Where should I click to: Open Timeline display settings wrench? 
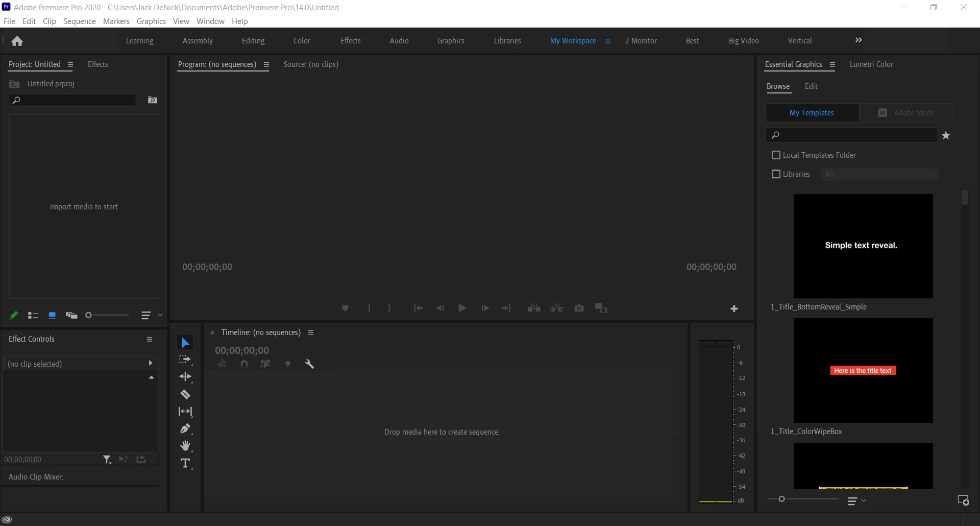click(x=309, y=364)
